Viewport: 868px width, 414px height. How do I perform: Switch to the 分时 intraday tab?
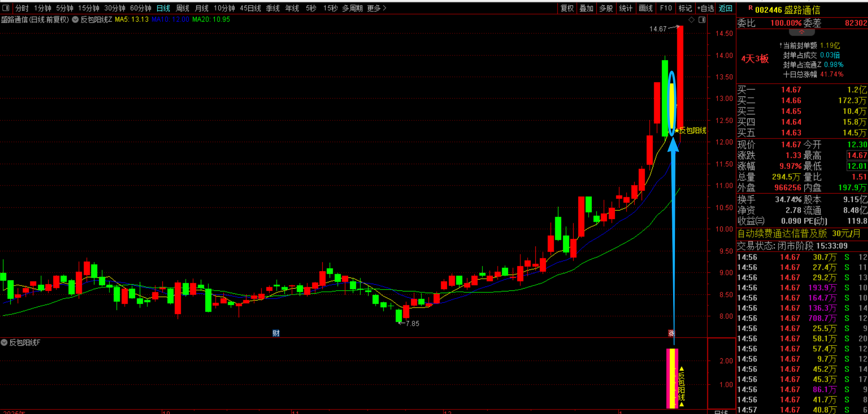[x=22, y=8]
